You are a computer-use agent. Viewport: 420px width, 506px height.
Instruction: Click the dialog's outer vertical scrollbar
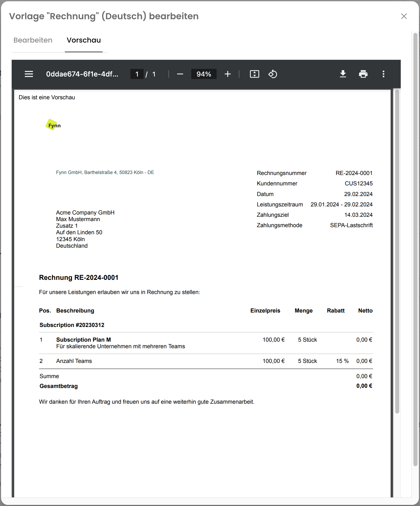click(415, 249)
